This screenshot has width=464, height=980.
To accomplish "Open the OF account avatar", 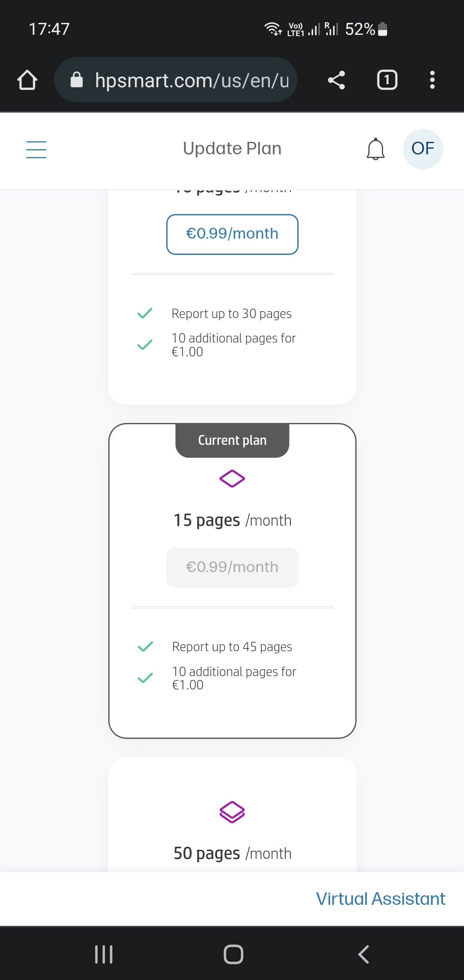I will (x=423, y=149).
